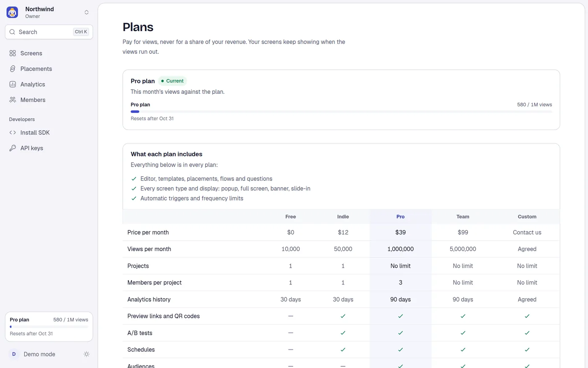This screenshot has height=368, width=588.
Task: Click the Current status badge
Action: [173, 81]
